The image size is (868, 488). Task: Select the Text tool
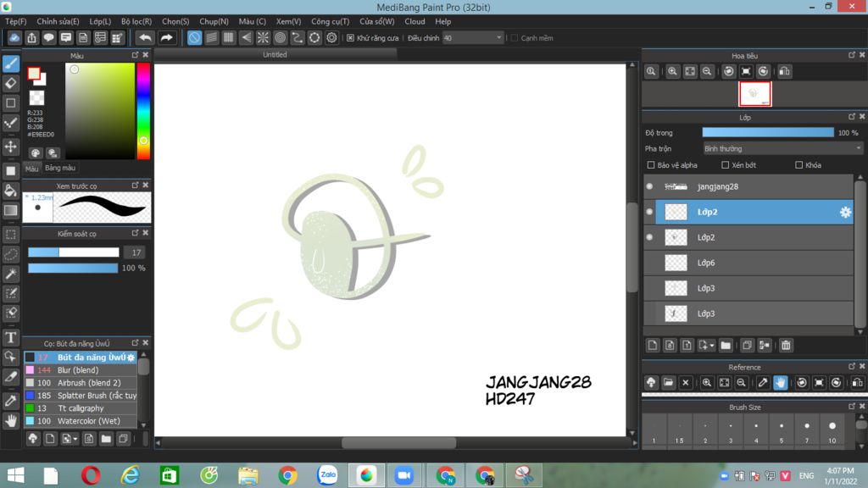click(10, 337)
